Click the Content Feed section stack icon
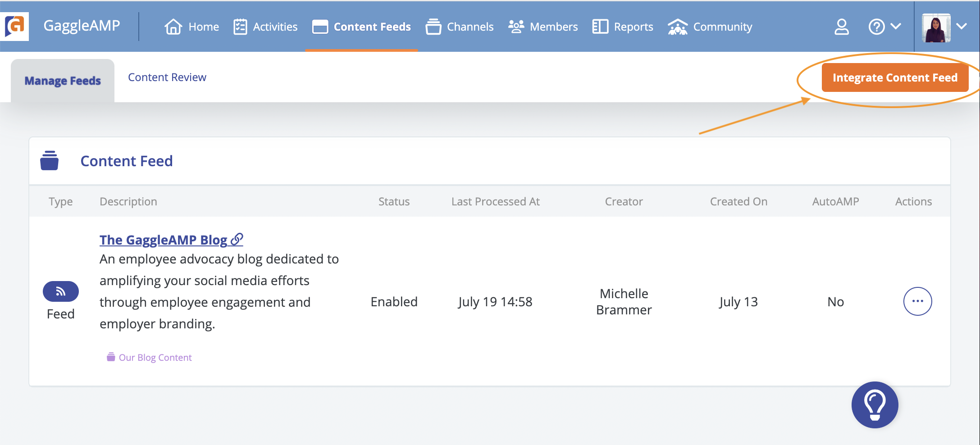The height and width of the screenshot is (445, 980). [49, 161]
